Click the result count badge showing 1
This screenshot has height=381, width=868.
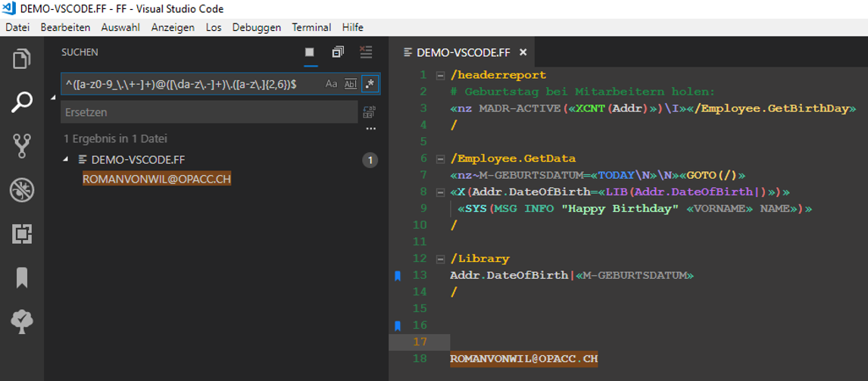(x=370, y=161)
